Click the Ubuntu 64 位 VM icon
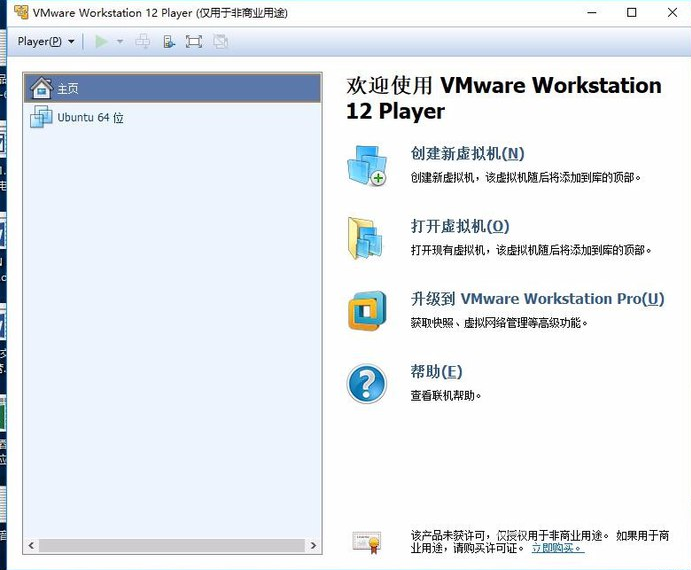 41,117
